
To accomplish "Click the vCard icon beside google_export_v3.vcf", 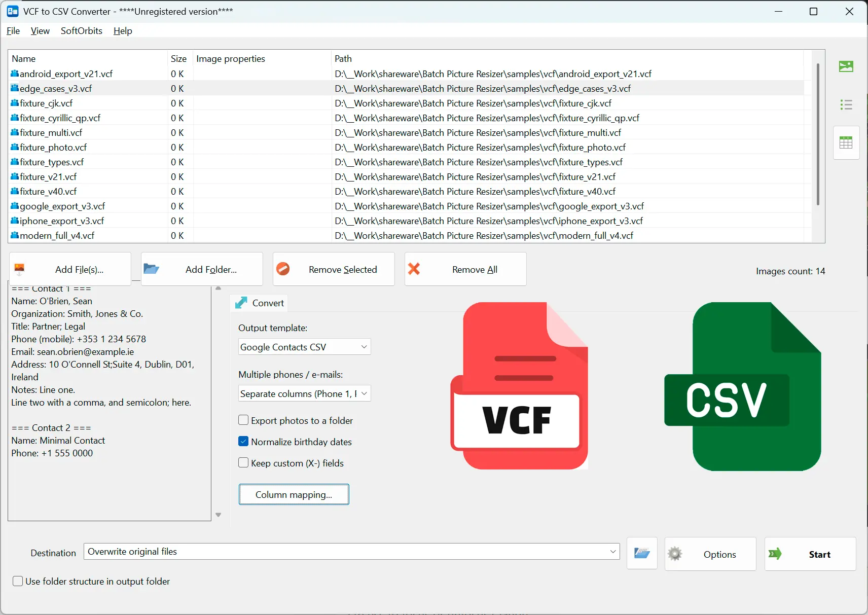I will (15, 206).
